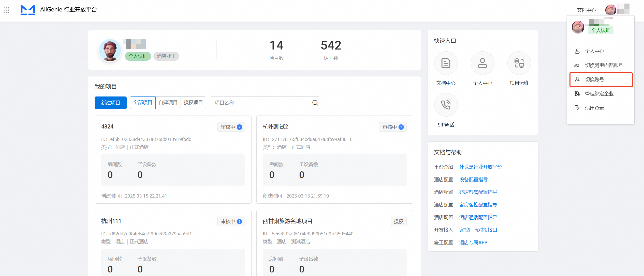This screenshot has width=644, height=276.
Task: Select 切换阿里内部账号 menu item
Action: [601, 65]
